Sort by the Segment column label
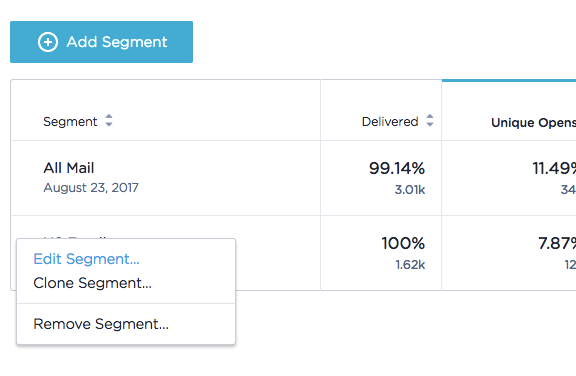576x376 pixels. click(70, 122)
